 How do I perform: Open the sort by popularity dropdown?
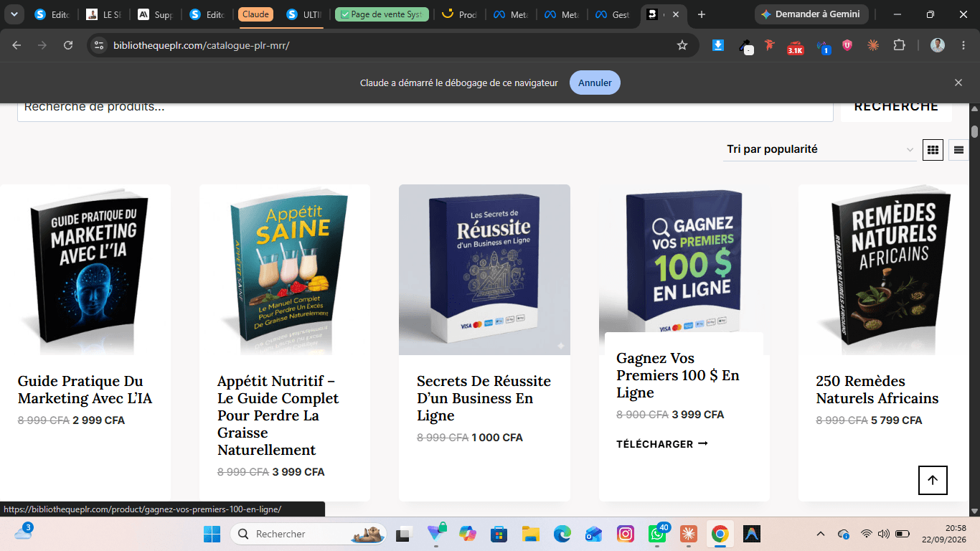(819, 149)
